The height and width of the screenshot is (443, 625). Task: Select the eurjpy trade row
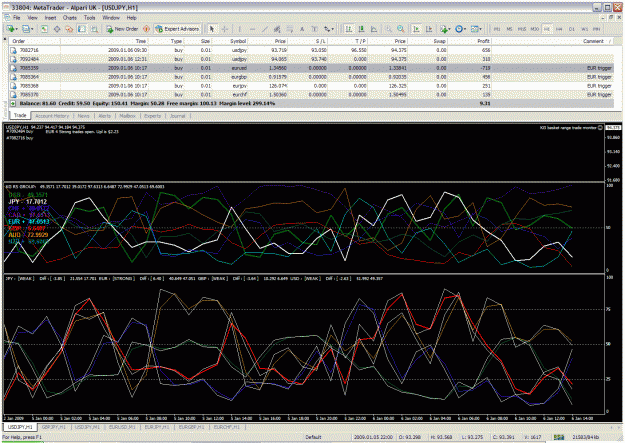311,86
